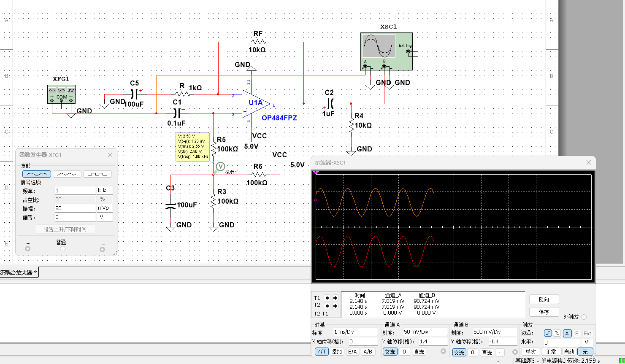
Task: Click the Channel A scale 50 mV/Div field
Action: (425, 332)
